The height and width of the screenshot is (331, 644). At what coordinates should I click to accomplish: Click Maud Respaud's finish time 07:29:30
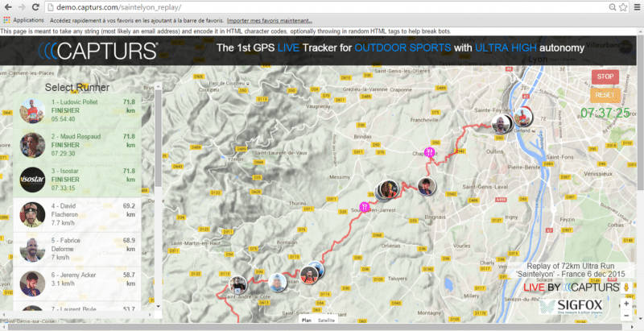click(x=64, y=154)
